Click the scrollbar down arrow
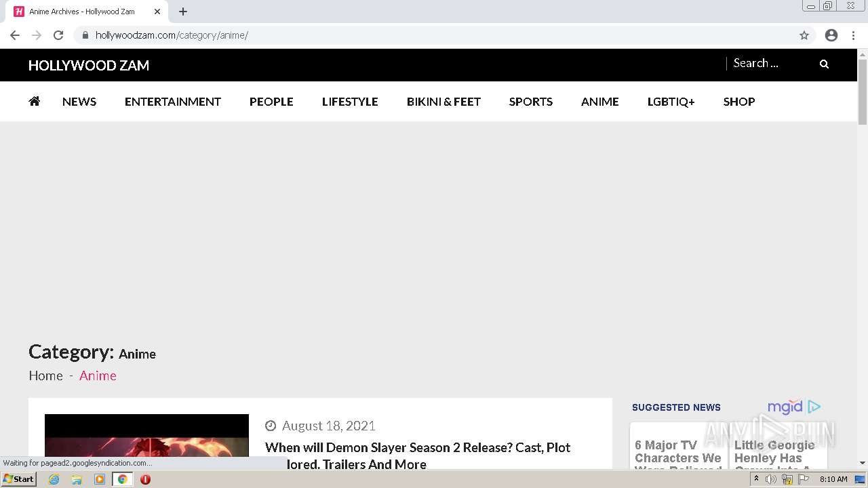Image resolution: width=868 pixels, height=488 pixels. (863, 463)
